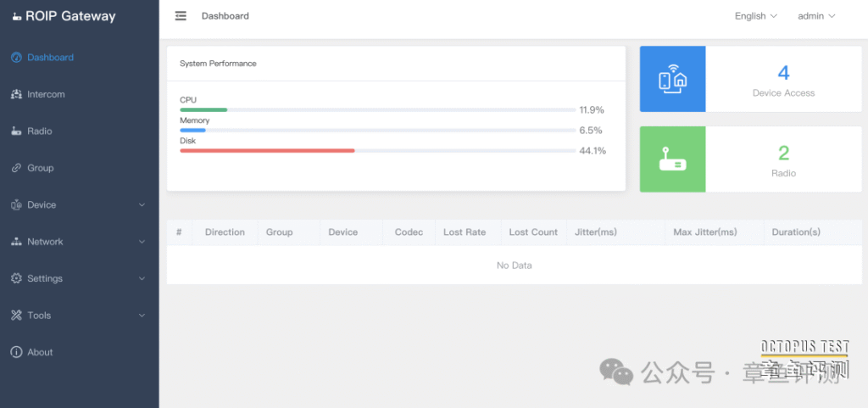868x408 pixels.
Task: Expand the Network submenu chevron
Action: (142, 242)
